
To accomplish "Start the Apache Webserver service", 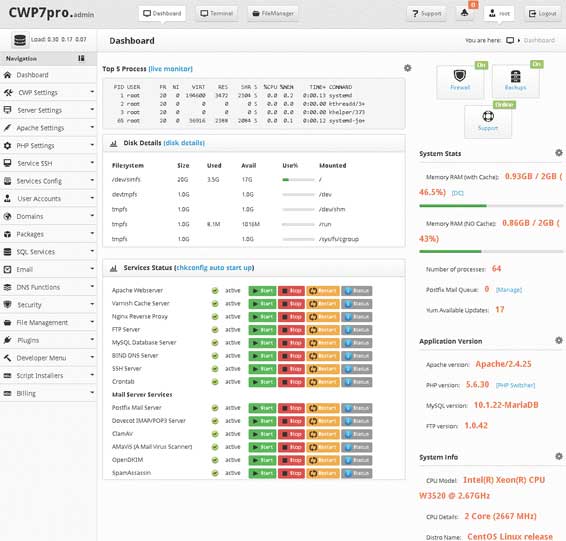I will [262, 291].
